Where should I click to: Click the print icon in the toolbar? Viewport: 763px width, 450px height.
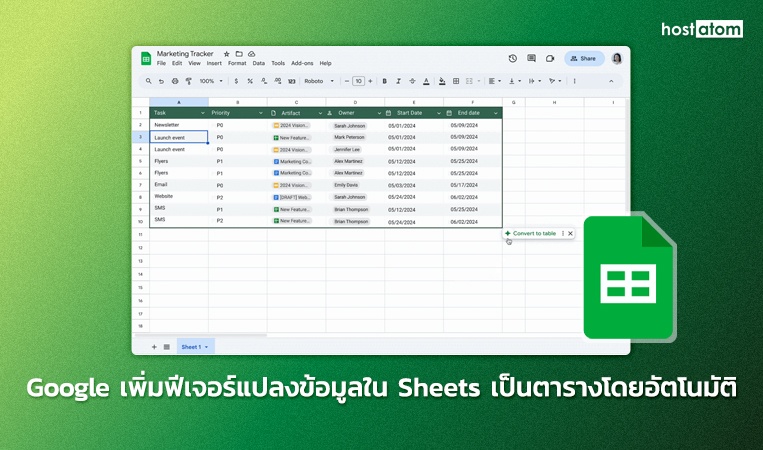click(x=175, y=81)
